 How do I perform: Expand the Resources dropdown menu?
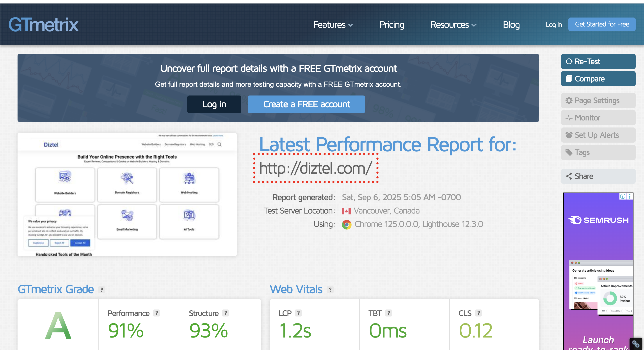453,25
